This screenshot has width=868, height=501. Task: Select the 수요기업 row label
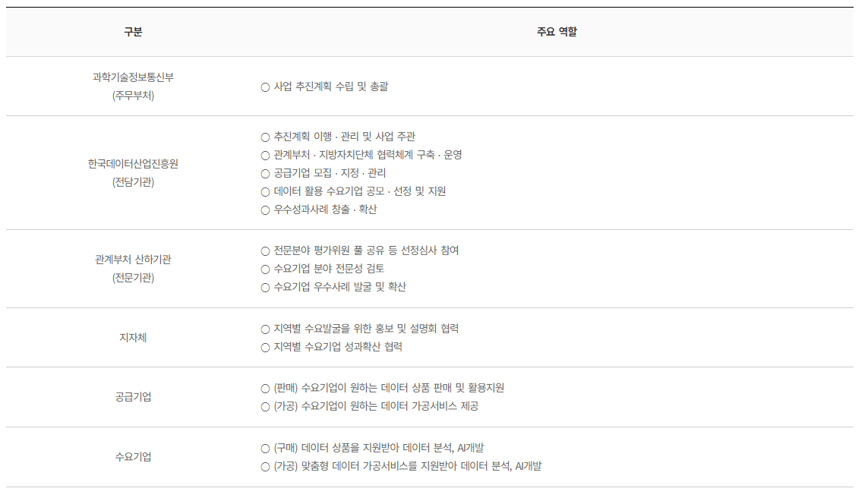tap(133, 456)
